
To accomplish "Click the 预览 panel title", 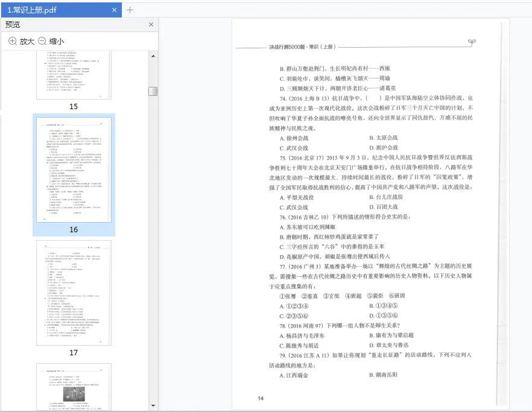I will [13, 25].
